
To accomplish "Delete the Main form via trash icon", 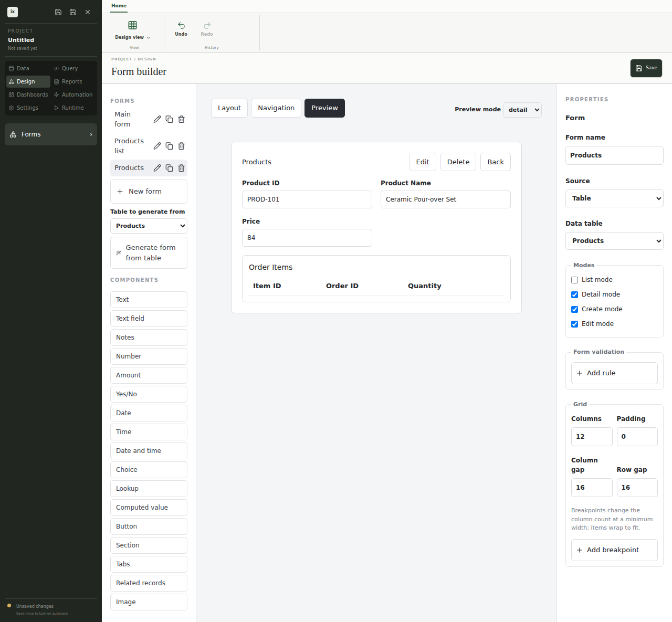I will 181,119.
